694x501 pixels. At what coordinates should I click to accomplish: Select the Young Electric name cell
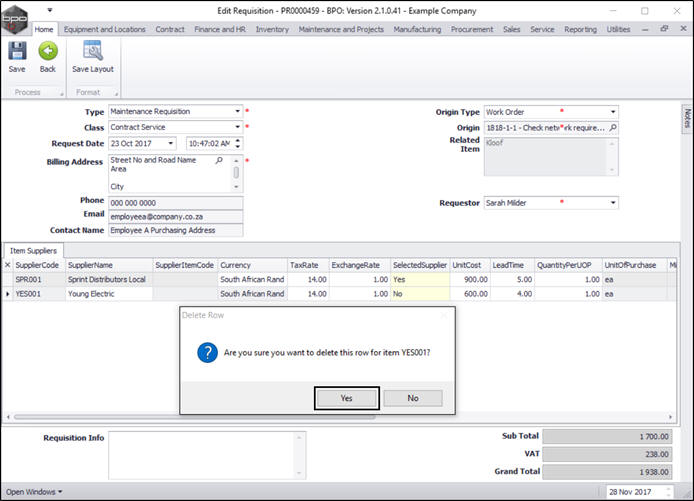[109, 294]
